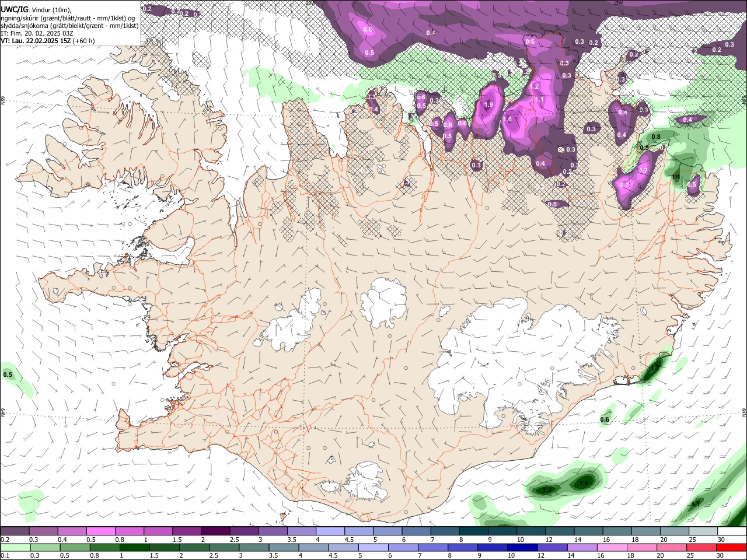The image size is (747, 560).
Task: Click the '0.1' label on the lower legend
Action: click(x=5, y=556)
